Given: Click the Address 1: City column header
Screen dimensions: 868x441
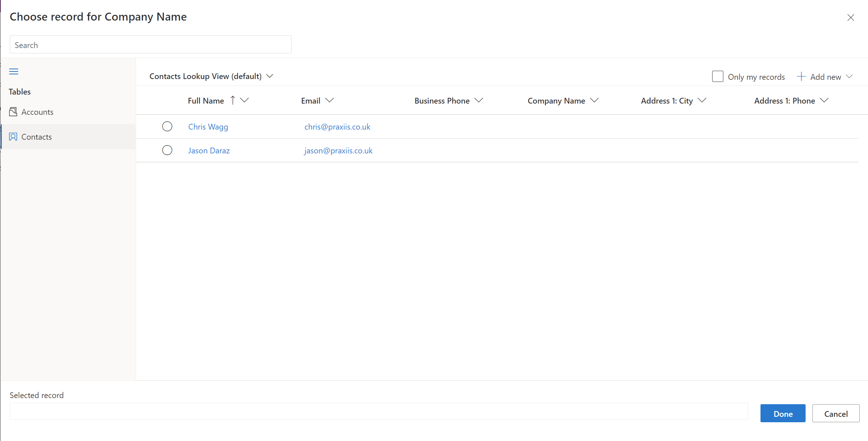Looking at the screenshot, I should [x=667, y=101].
